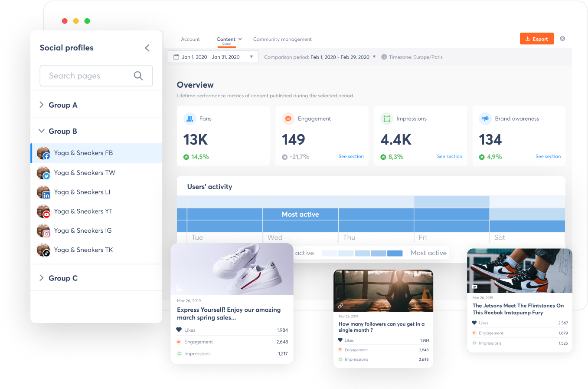Open the Community management tab
Screen dimensions: 588x389
[282, 39]
